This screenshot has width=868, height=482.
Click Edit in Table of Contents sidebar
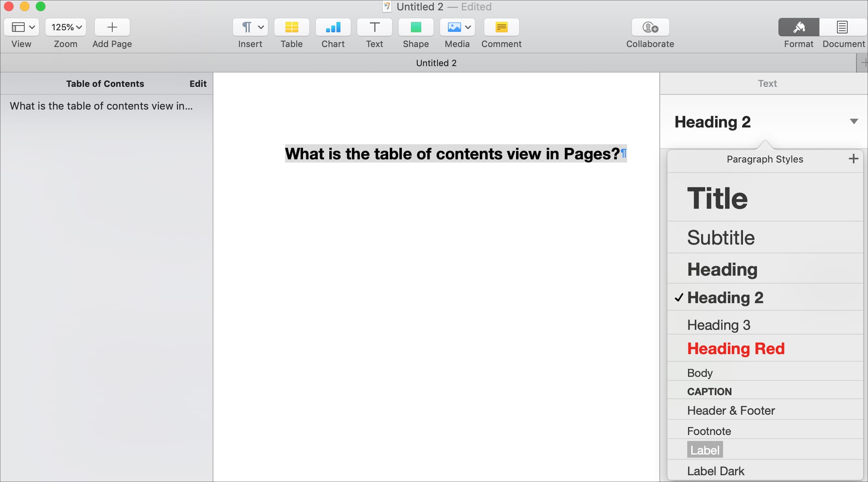(198, 84)
